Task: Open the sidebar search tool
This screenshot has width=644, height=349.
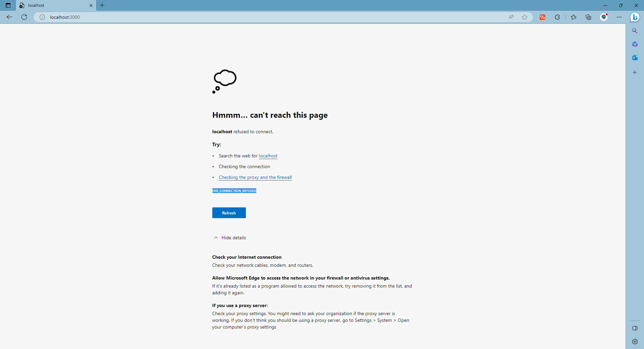Action: click(635, 31)
